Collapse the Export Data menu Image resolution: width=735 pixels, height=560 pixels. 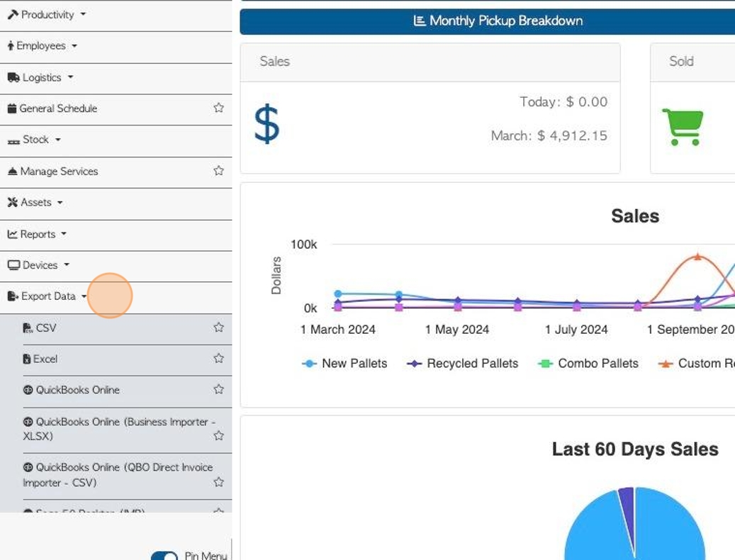click(x=47, y=296)
